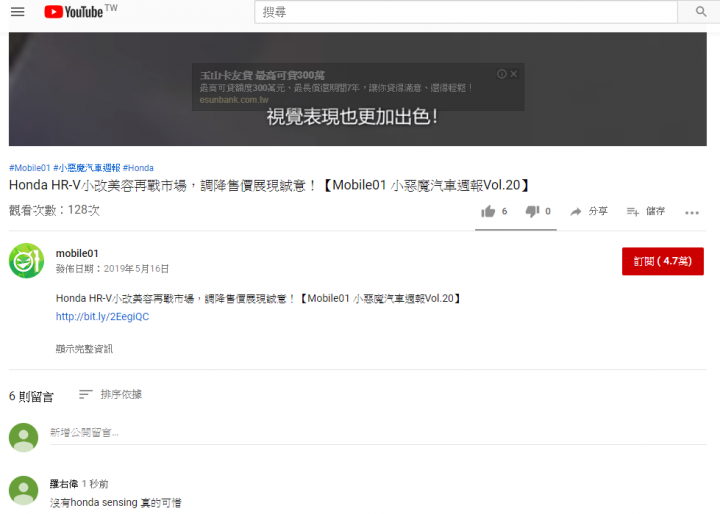Click comment text 沒有honda sensing 真的可惜
This screenshot has height=514, width=720.
[x=115, y=503]
